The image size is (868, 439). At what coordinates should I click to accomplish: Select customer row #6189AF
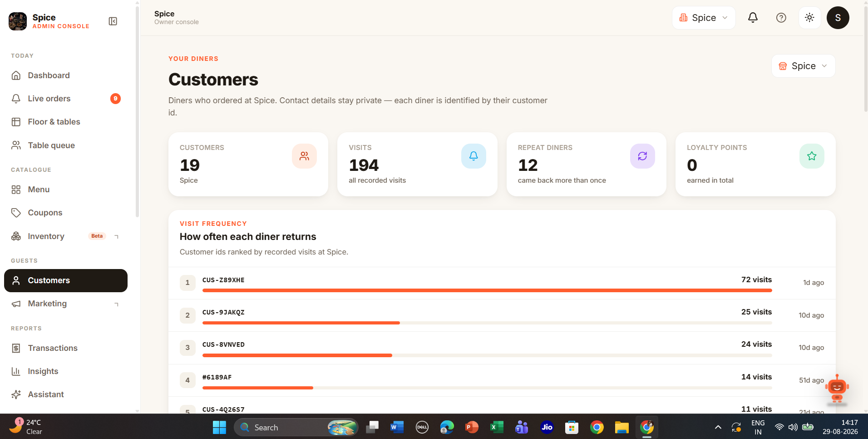click(502, 380)
